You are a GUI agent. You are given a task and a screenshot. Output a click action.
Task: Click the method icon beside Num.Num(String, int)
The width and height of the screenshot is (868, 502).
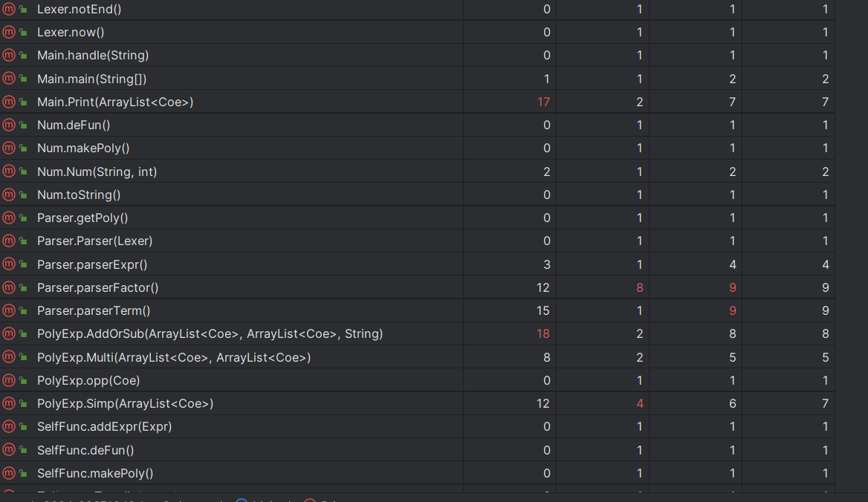(9, 172)
